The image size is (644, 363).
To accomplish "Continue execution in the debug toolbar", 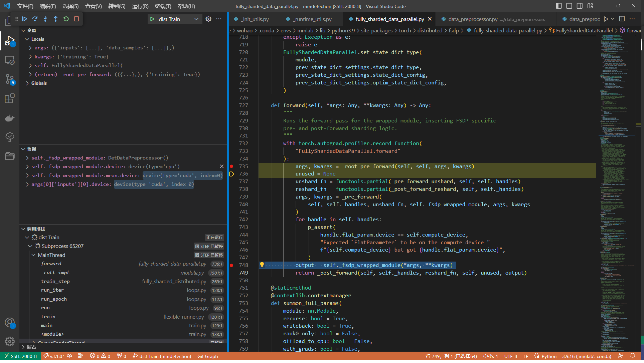I will [x=24, y=19].
